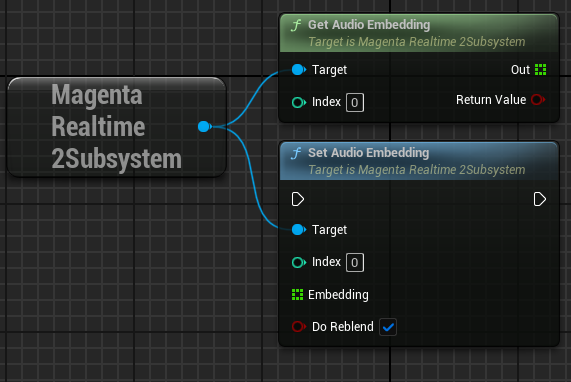Click the Do Reblend boolean pin

(x=299, y=327)
